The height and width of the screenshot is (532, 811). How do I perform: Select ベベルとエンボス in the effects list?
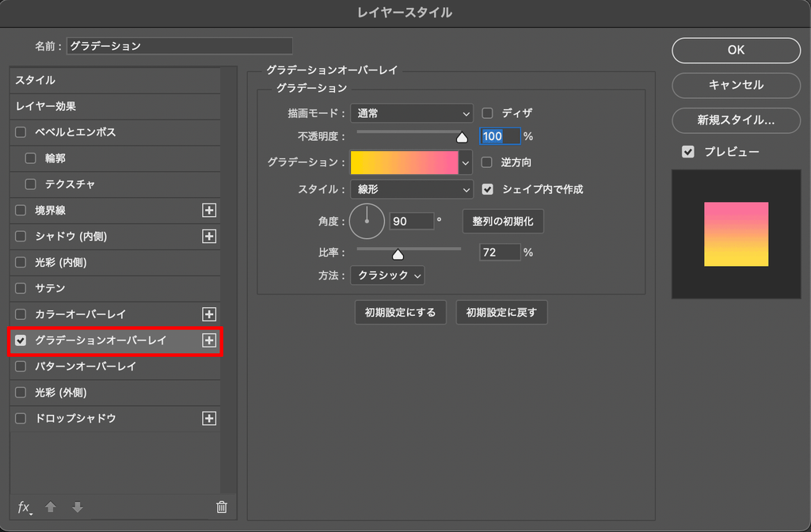115,132
